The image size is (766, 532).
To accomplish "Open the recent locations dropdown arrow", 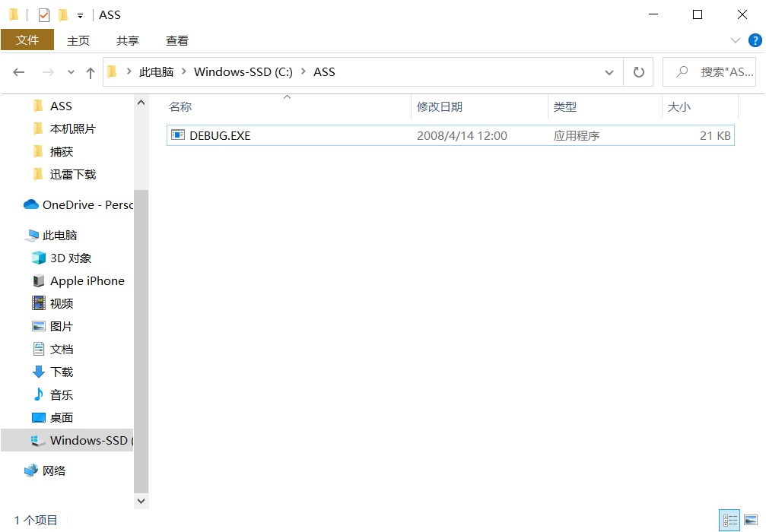I will click(x=71, y=72).
